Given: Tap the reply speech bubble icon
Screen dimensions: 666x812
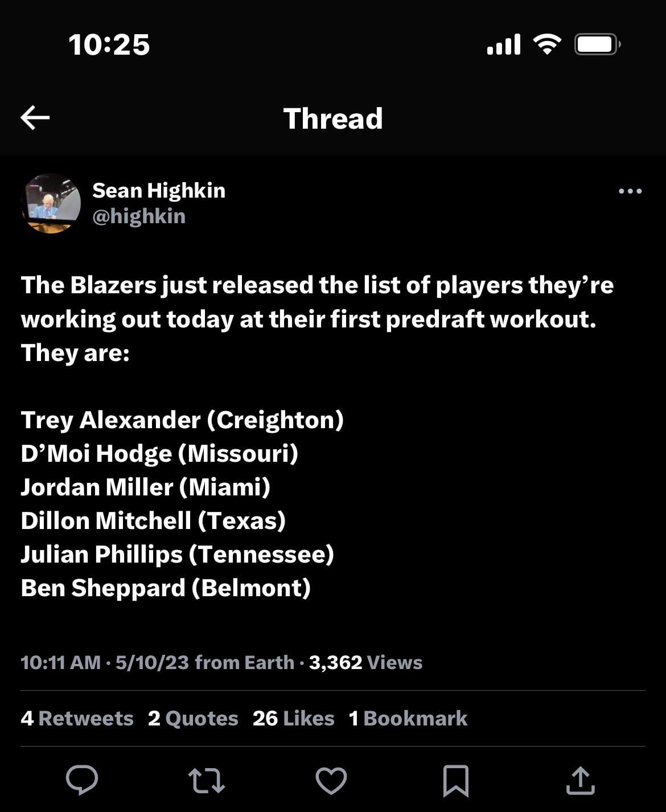Looking at the screenshot, I should [82, 780].
